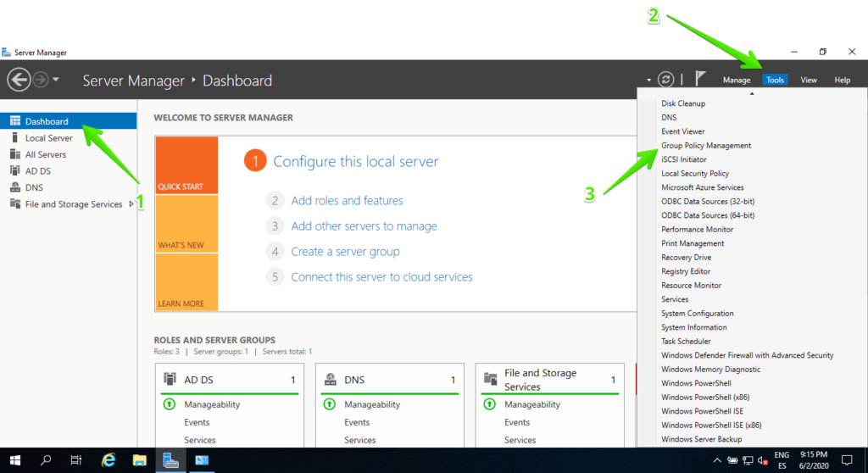Click the All Servers sidebar icon
Image resolution: width=868 pixels, height=473 pixels.
coord(15,154)
